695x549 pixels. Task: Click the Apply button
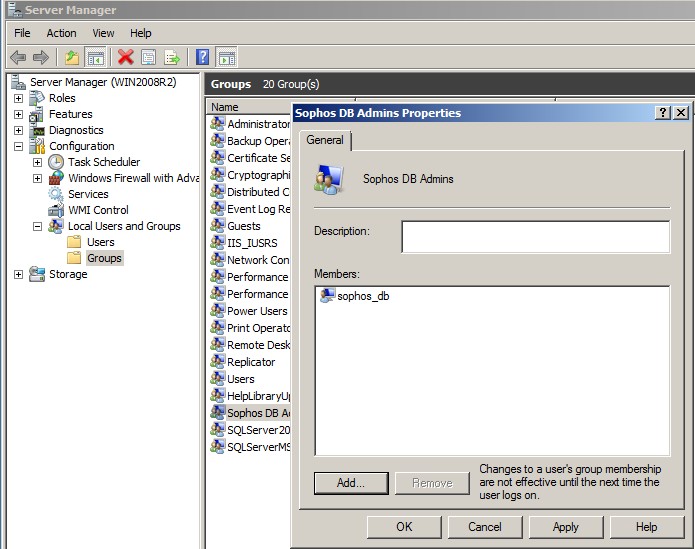566,527
